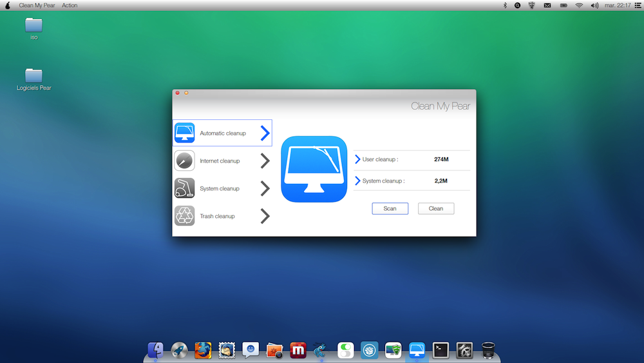Click the 'System cleanup :' label in results
Image resolution: width=644 pixels, height=363 pixels.
[383, 181]
